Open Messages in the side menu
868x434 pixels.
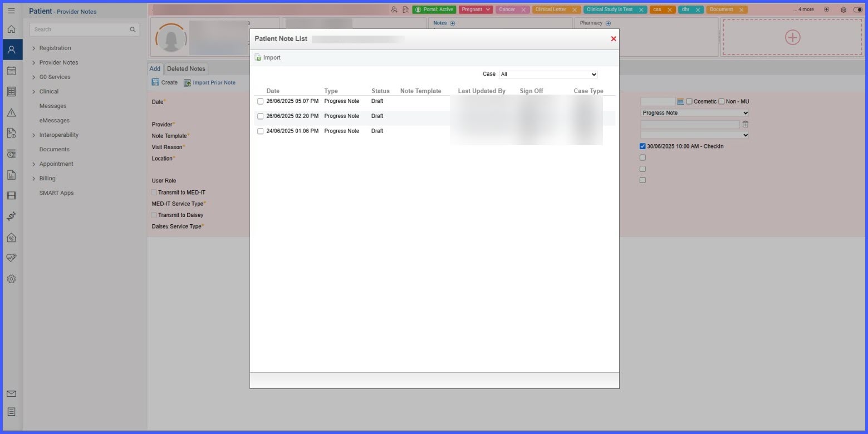click(53, 106)
